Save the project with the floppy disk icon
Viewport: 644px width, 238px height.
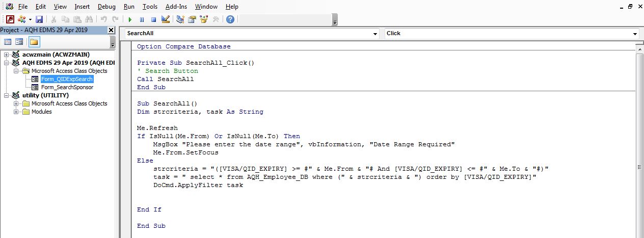[x=39, y=19]
